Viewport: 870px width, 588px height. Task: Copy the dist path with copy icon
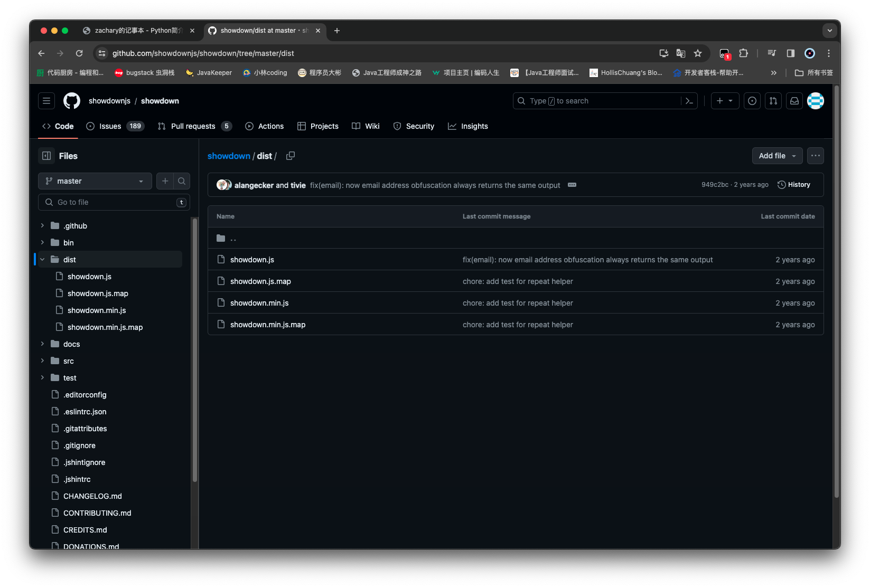(x=291, y=156)
